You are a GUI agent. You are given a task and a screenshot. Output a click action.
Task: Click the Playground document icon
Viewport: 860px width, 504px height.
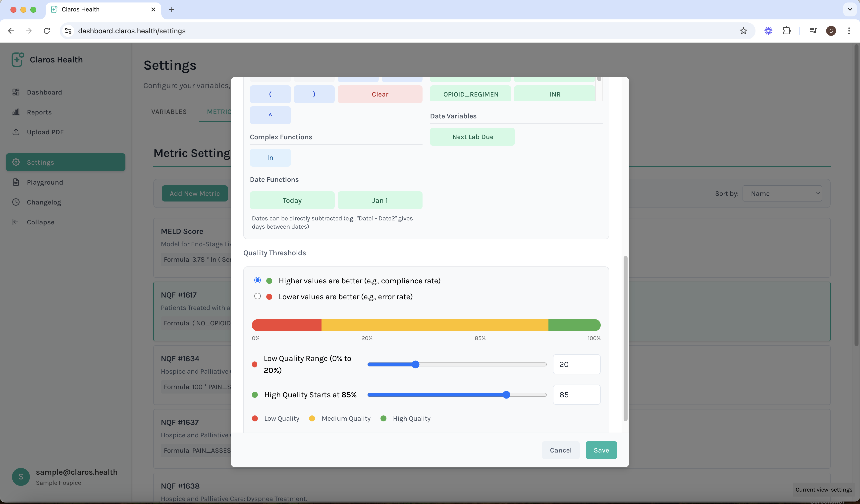(16, 182)
